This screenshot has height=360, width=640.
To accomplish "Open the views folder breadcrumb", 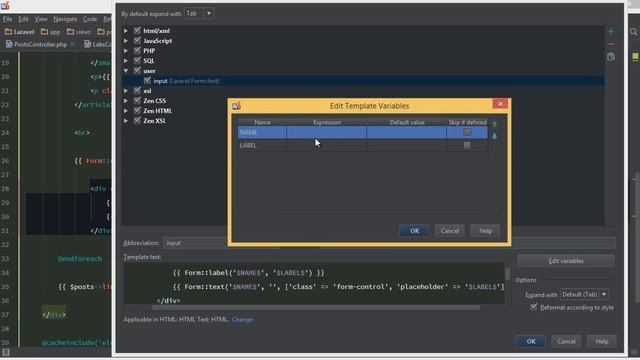I will coord(78,32).
